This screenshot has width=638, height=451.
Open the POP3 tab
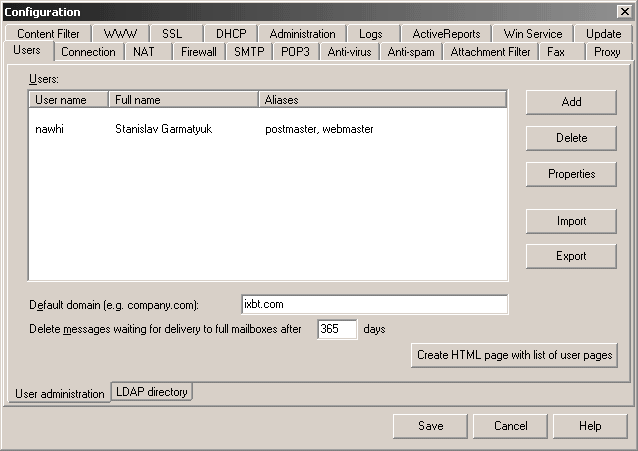pos(295,52)
